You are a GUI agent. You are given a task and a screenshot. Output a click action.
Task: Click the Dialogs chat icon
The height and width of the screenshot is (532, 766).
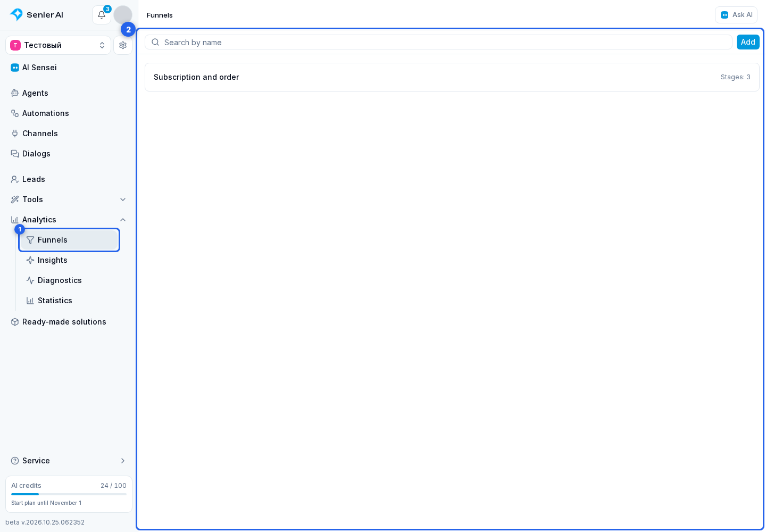(15, 154)
